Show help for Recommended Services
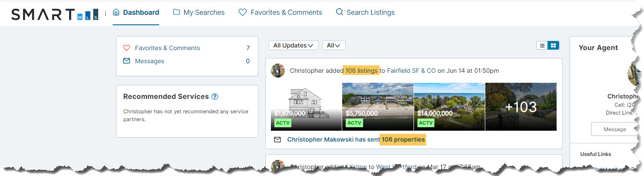The image size is (644, 176). [x=214, y=97]
